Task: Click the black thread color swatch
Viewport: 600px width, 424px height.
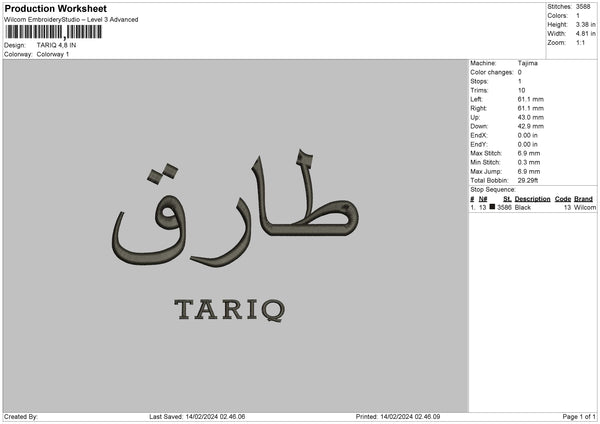Action: coord(492,207)
